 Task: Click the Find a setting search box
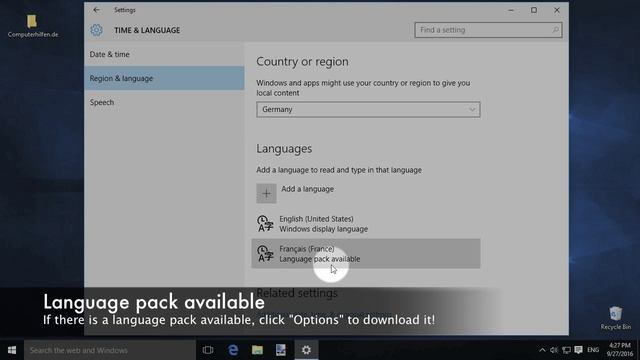[488, 30]
